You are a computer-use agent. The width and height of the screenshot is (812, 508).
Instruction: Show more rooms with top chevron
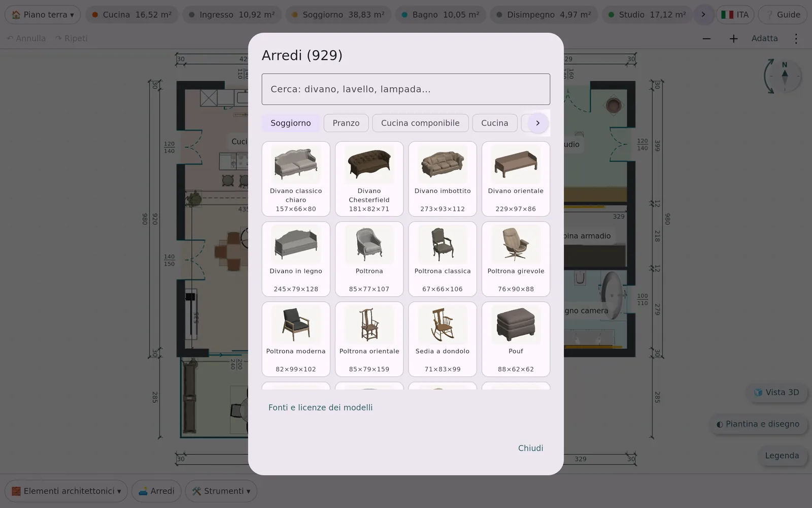coord(703,15)
